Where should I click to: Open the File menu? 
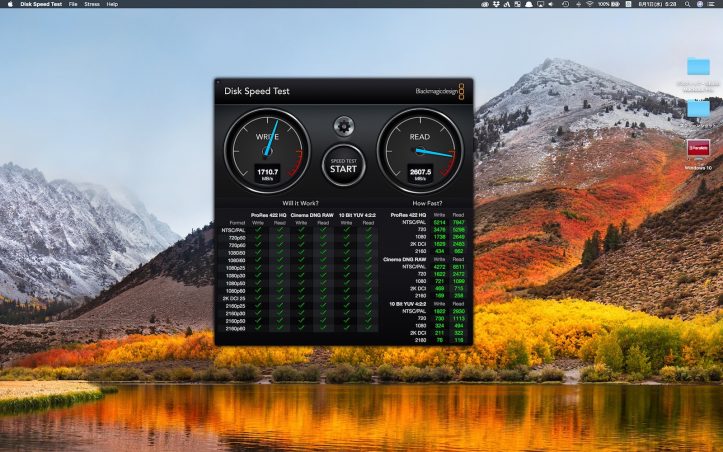(x=73, y=4)
